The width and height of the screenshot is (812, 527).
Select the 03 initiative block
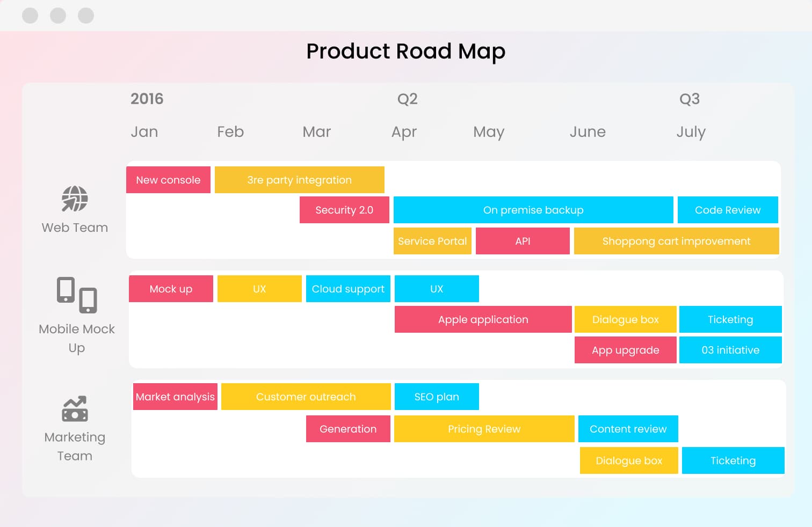730,350
